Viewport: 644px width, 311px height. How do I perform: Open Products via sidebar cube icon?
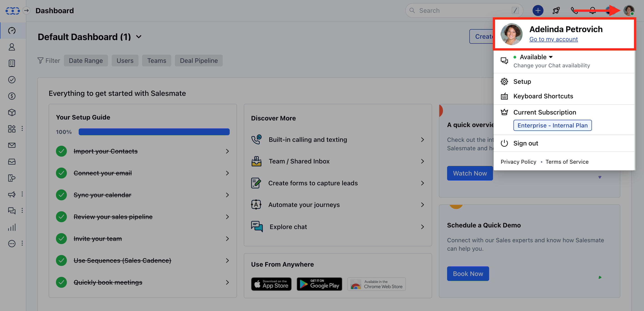pyautogui.click(x=12, y=112)
